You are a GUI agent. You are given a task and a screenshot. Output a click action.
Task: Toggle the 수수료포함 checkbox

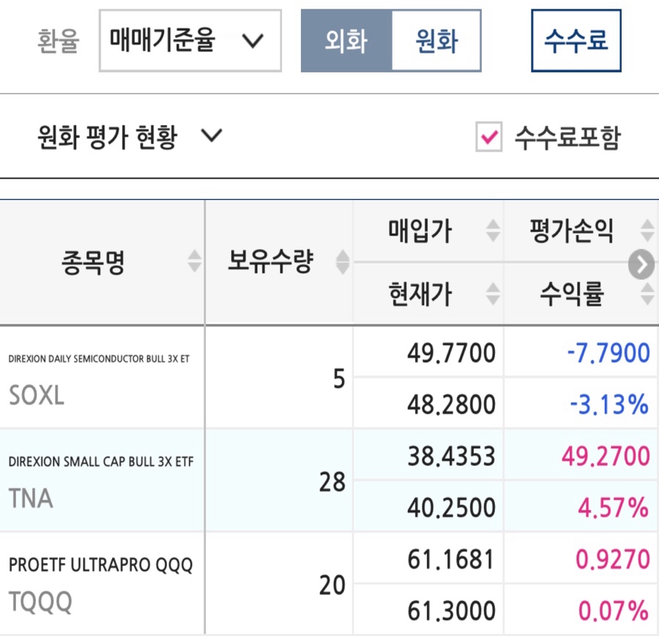(489, 137)
